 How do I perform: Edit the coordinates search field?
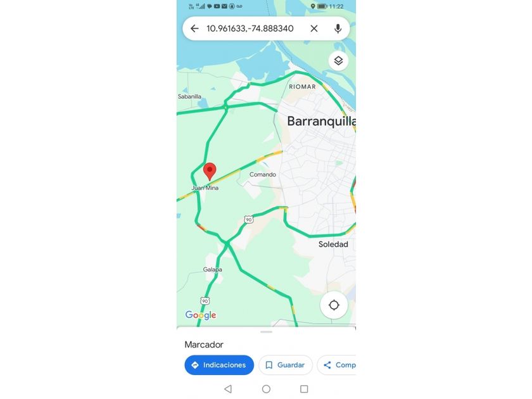[250, 28]
